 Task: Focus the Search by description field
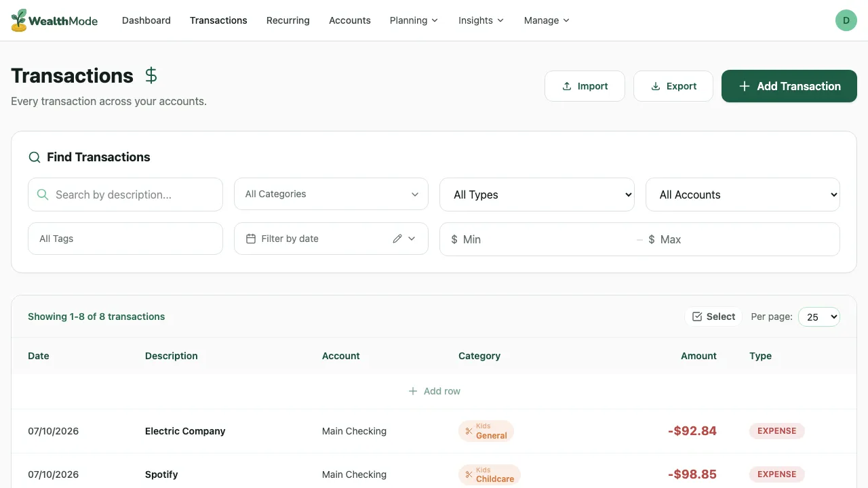(125, 195)
